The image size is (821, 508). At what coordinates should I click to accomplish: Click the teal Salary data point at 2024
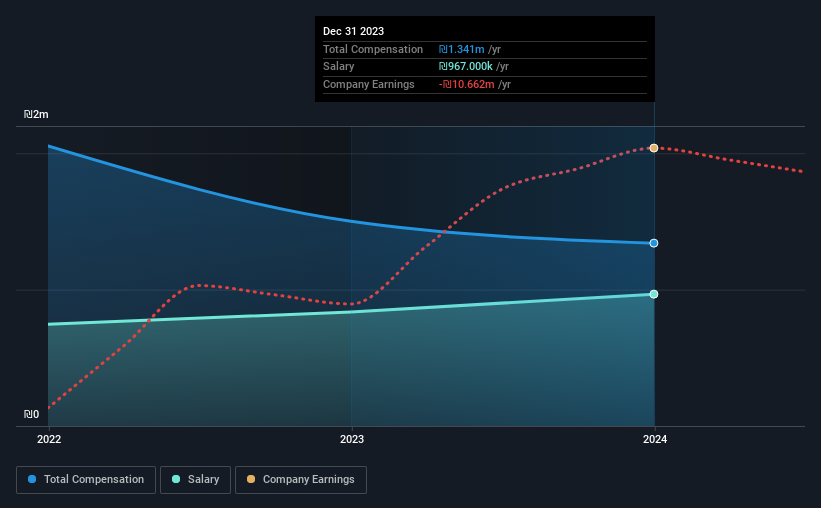tap(654, 294)
